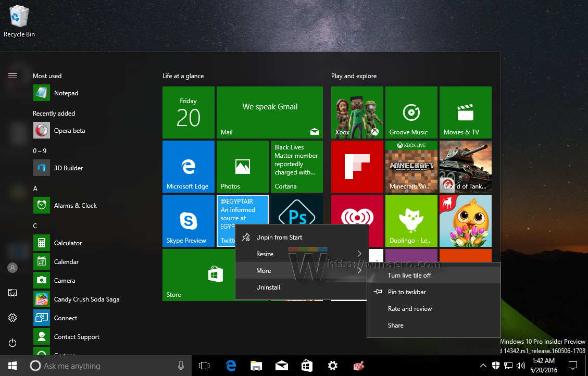
Task: Open the Flipboard red tile
Action: pos(357,167)
